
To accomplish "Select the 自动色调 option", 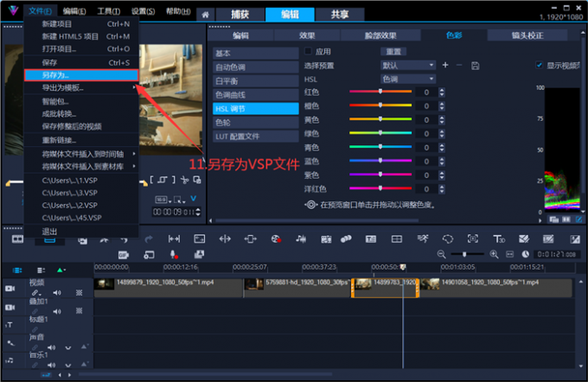I will pos(256,67).
